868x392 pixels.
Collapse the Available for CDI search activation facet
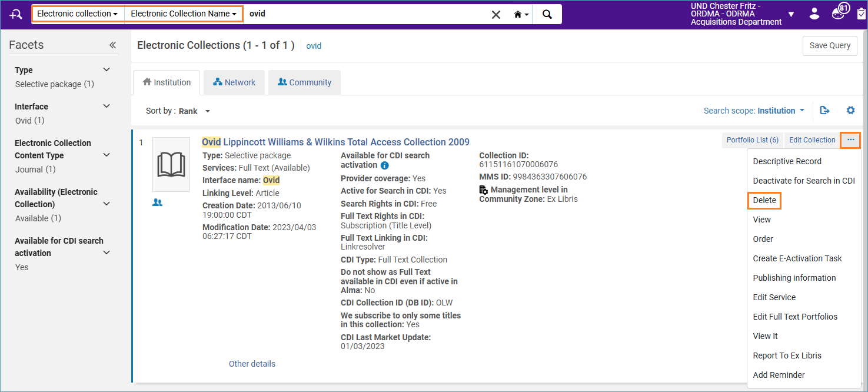click(x=107, y=253)
